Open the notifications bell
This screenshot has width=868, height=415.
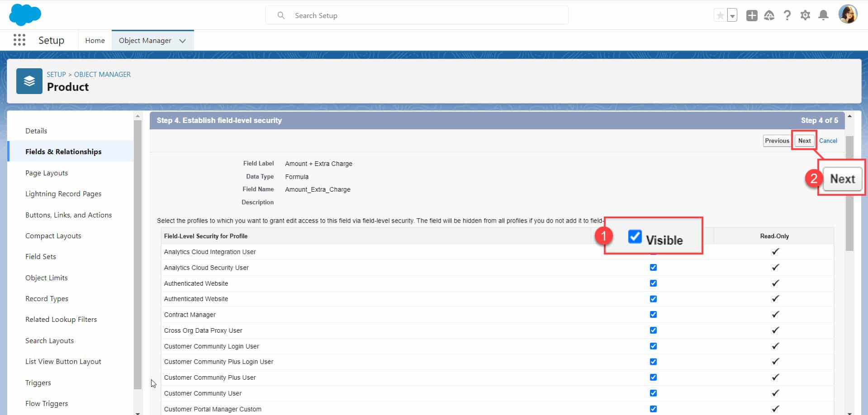[824, 15]
